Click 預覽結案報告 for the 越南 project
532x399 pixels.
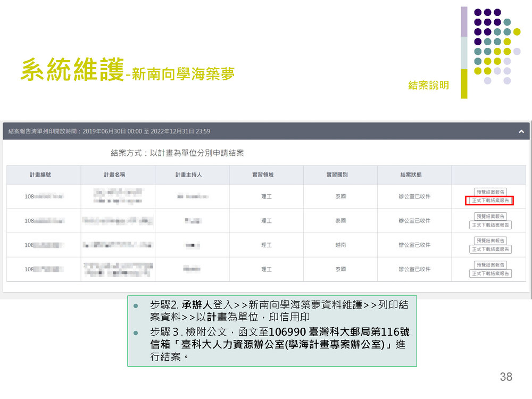tap(490, 240)
